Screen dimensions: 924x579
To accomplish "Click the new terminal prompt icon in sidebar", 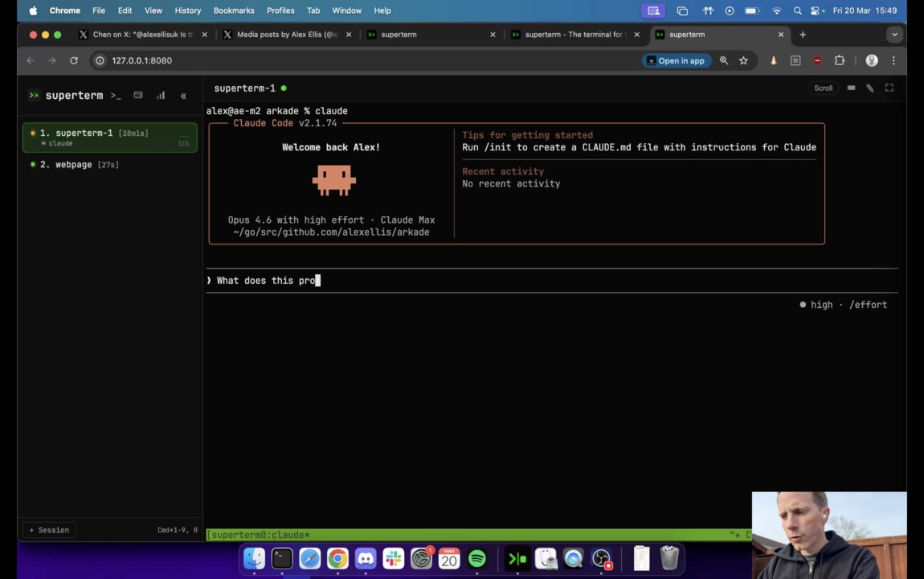I will (x=116, y=96).
